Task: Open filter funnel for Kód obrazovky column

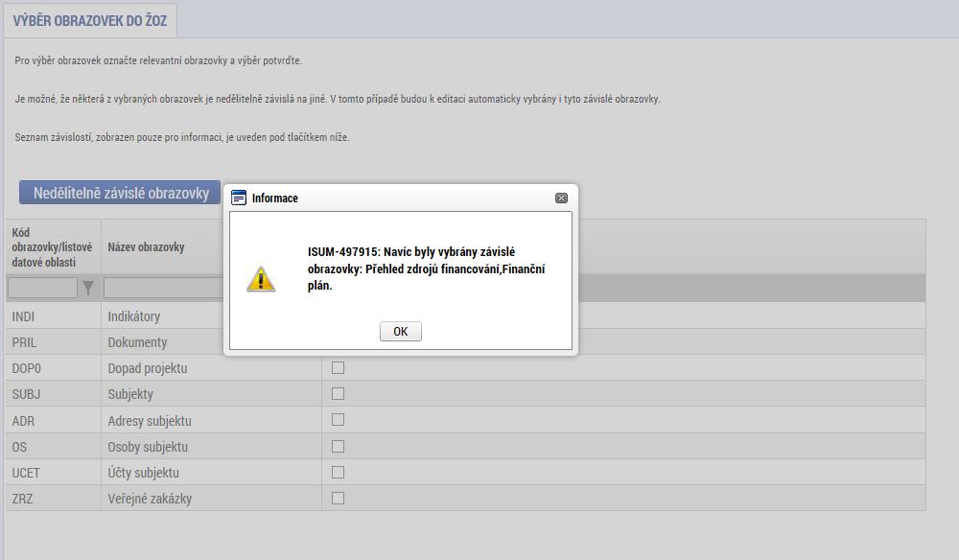Action: click(x=88, y=288)
